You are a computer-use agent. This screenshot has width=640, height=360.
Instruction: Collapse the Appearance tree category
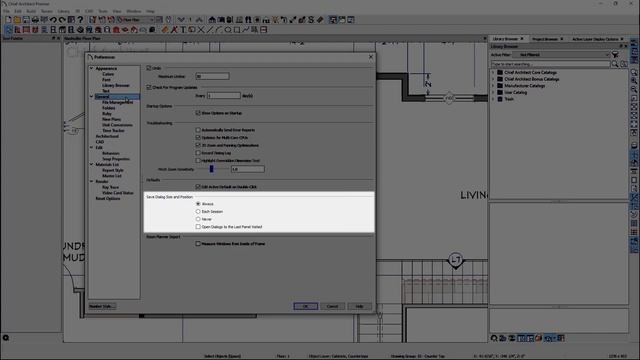coord(91,68)
